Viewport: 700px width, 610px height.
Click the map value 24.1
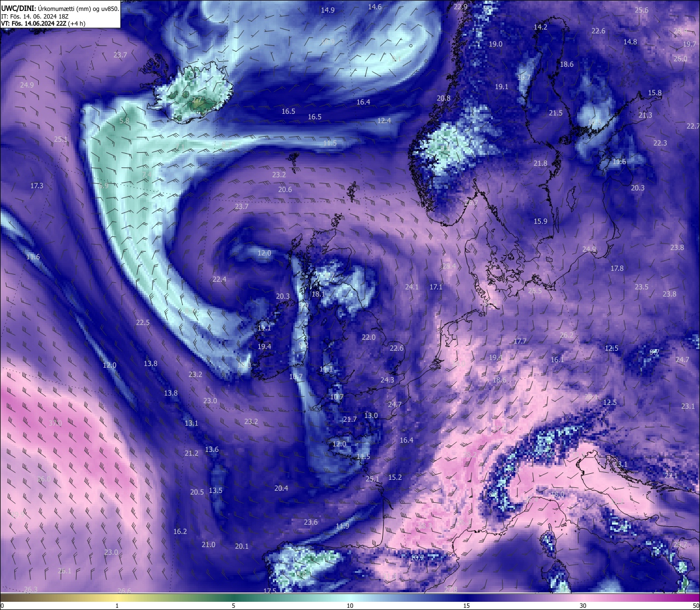[412, 287]
